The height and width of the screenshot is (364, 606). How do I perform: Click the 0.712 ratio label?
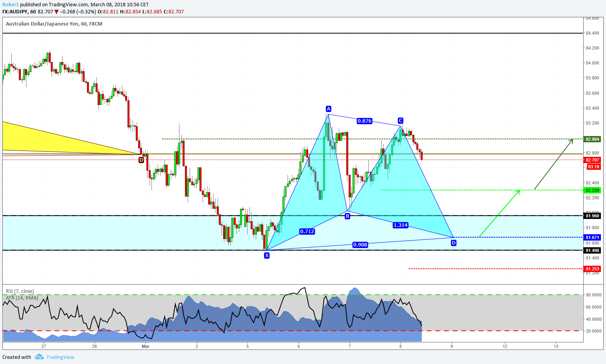[x=307, y=232]
